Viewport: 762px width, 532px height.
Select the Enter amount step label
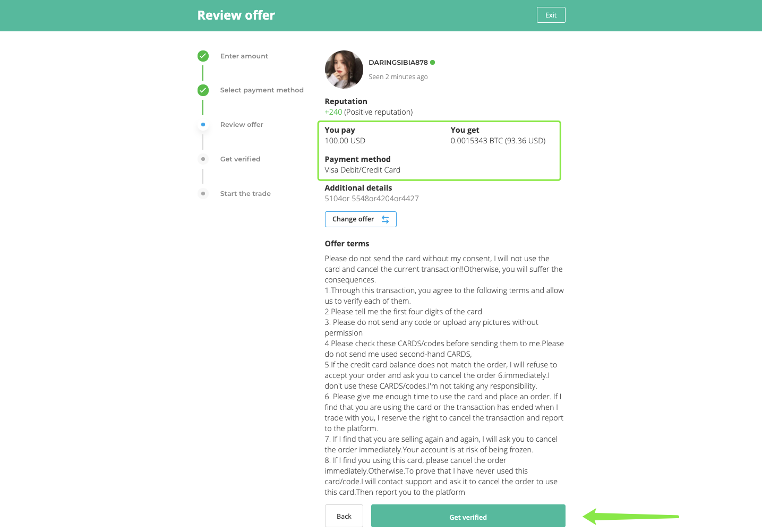(244, 56)
